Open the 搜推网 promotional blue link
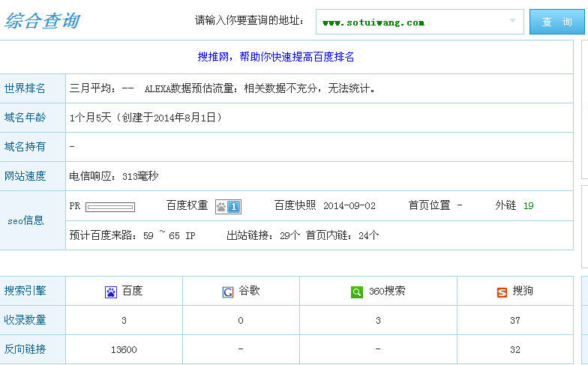 tap(276, 57)
